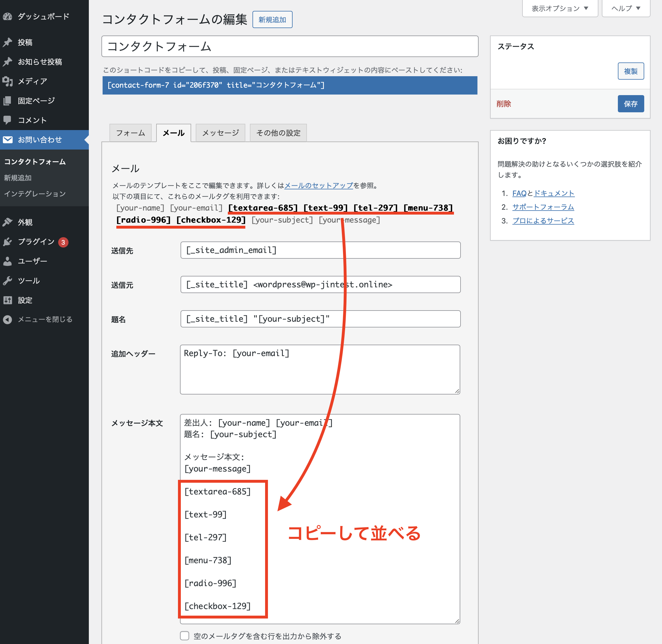Click the 追加ヘッダー textarea

320,369
